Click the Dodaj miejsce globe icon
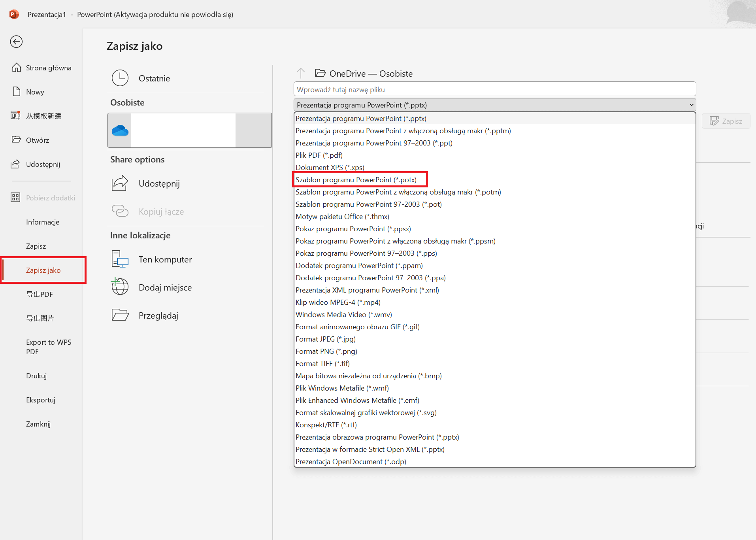 pos(120,287)
